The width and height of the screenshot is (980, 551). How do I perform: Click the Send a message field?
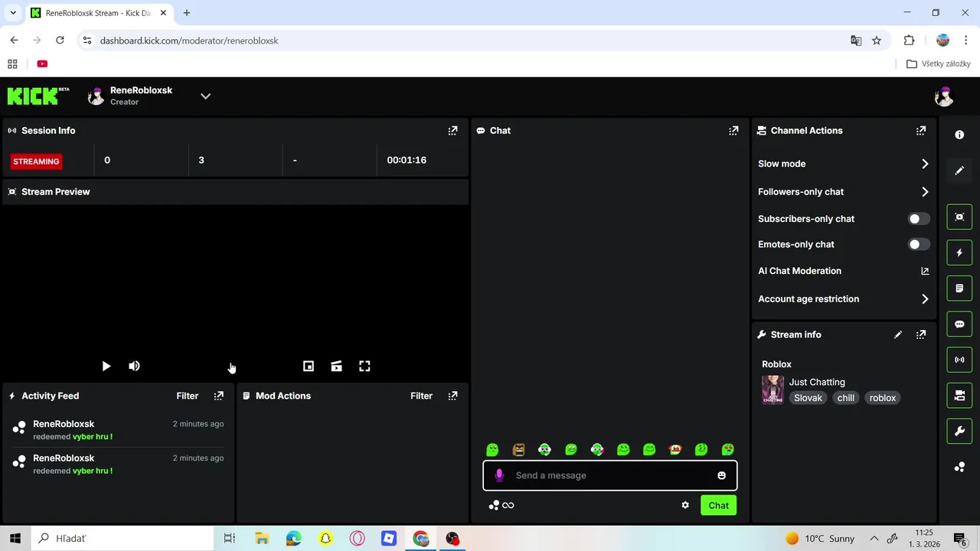pyautogui.click(x=610, y=475)
